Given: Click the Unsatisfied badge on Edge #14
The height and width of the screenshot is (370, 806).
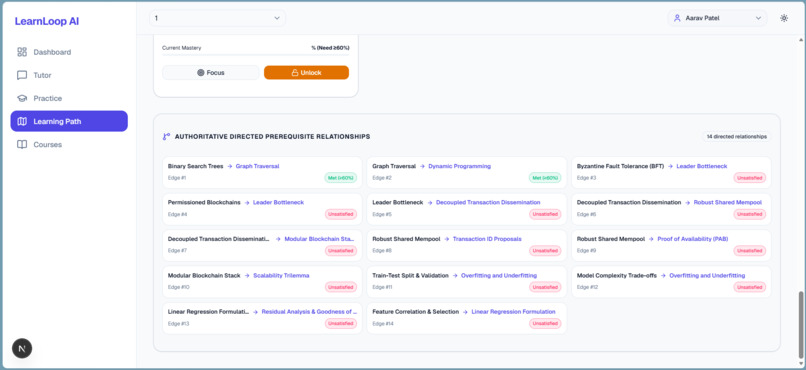Looking at the screenshot, I should point(545,324).
